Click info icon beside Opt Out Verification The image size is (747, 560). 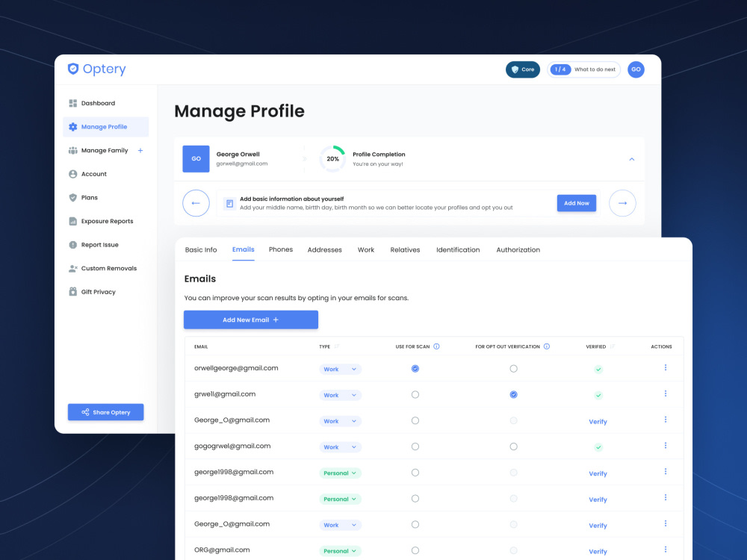(547, 346)
